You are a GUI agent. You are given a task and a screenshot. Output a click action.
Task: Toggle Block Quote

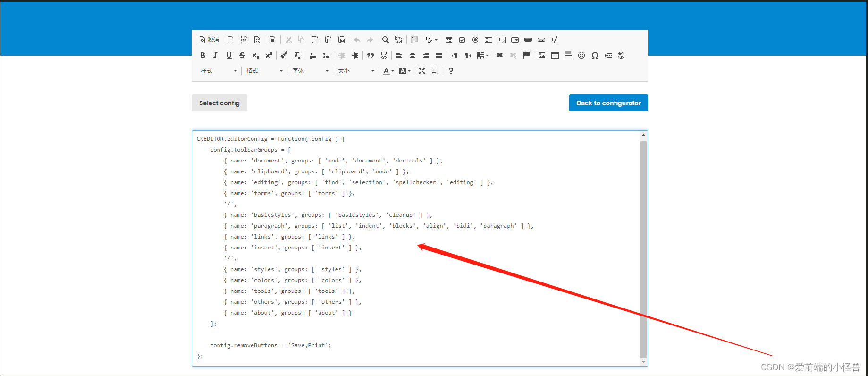371,55
